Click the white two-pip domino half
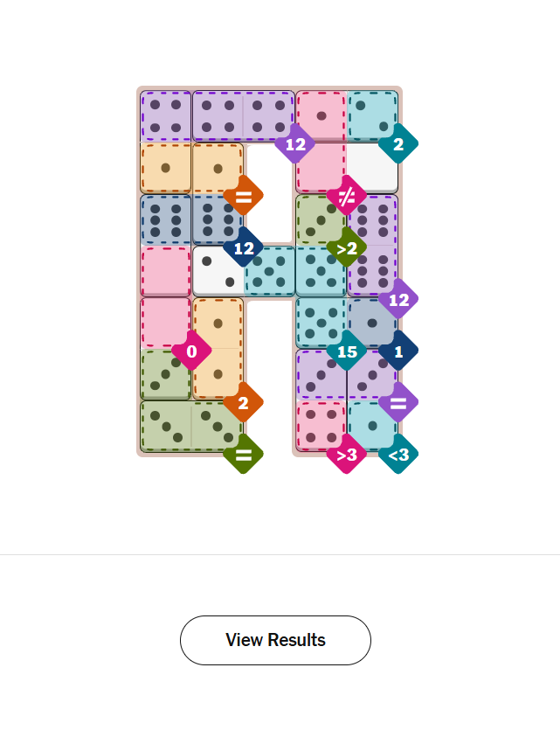Image resolution: width=560 pixels, height=744 pixels. click(x=218, y=271)
